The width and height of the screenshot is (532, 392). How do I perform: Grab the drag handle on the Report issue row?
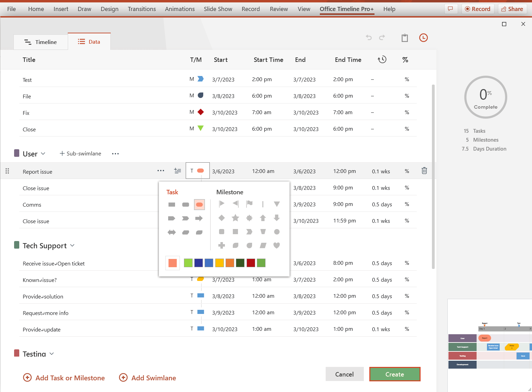pos(7,171)
